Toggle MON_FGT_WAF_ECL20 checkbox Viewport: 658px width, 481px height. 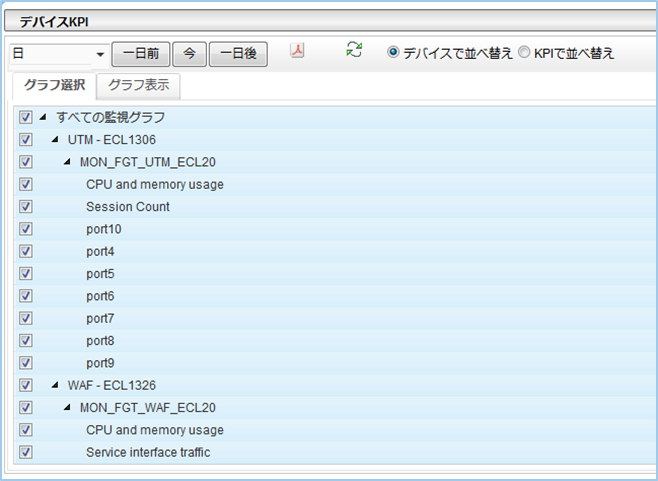tap(26, 408)
